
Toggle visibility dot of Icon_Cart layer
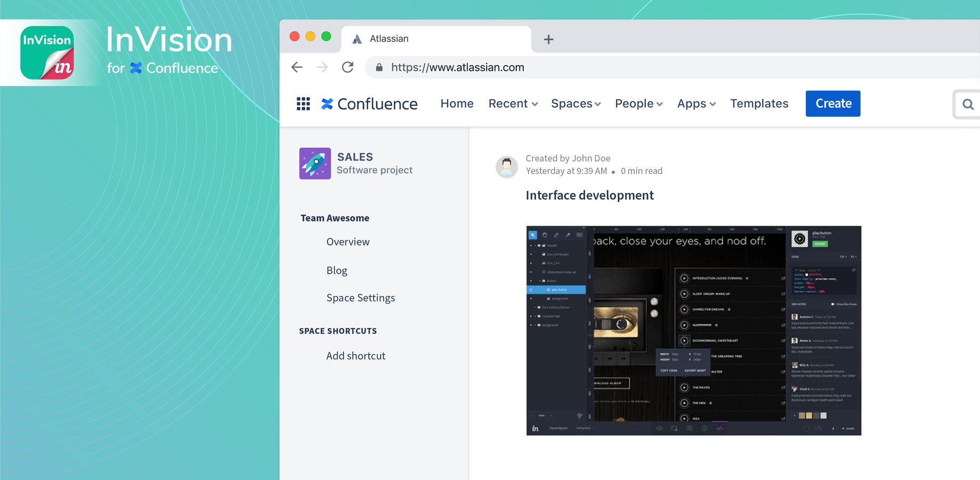[x=531, y=263]
